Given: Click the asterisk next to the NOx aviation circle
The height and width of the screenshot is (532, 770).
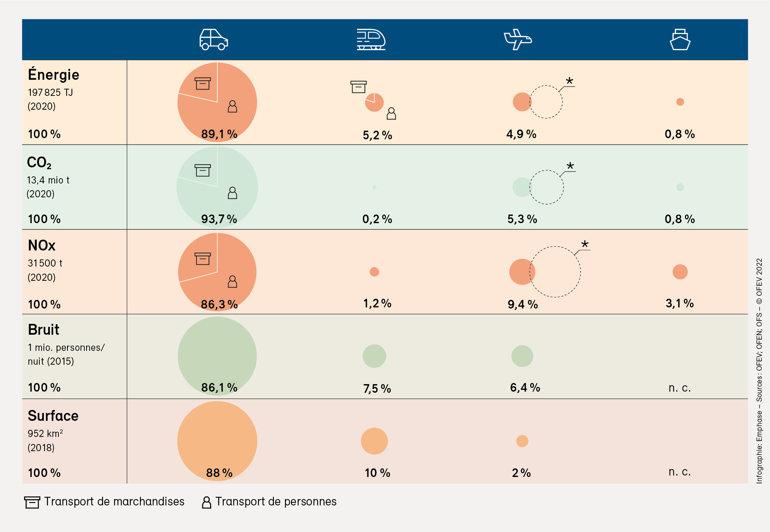Looking at the screenshot, I should [585, 245].
